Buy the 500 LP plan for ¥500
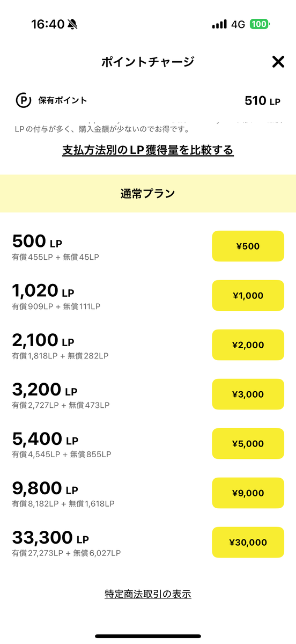Image resolution: width=296 pixels, height=644 pixels. point(248,246)
